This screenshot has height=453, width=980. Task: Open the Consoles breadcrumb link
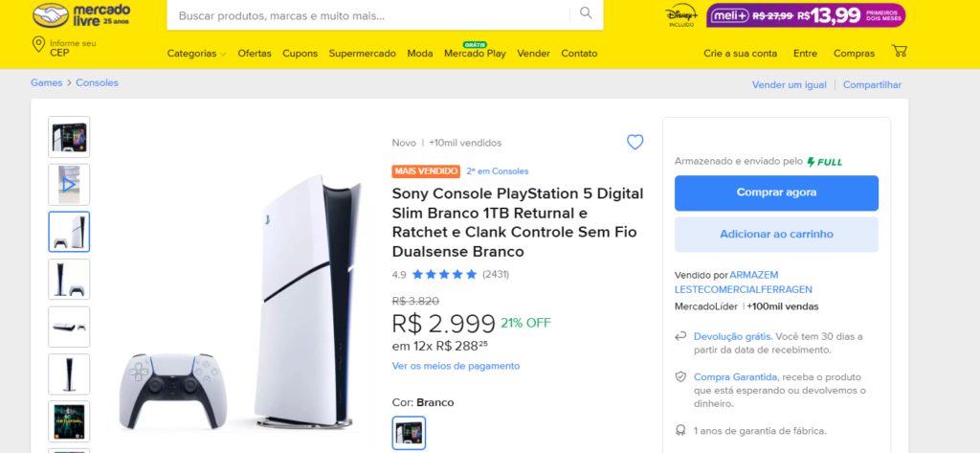click(98, 83)
